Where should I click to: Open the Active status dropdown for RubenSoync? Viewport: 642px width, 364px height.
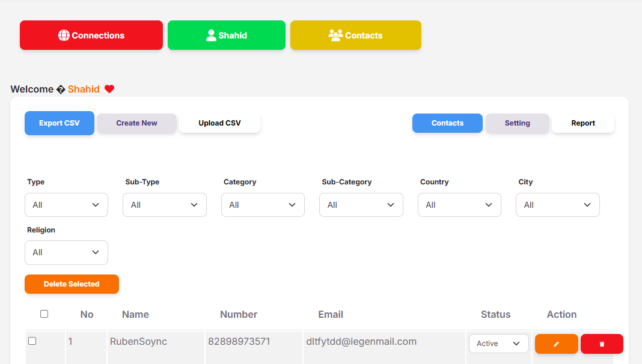(x=499, y=344)
